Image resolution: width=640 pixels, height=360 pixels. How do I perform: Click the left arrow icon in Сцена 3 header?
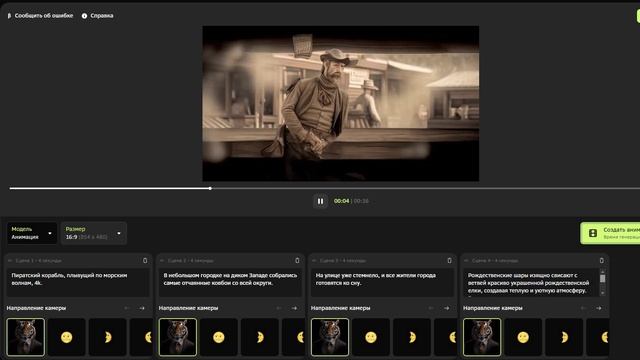click(x=314, y=260)
